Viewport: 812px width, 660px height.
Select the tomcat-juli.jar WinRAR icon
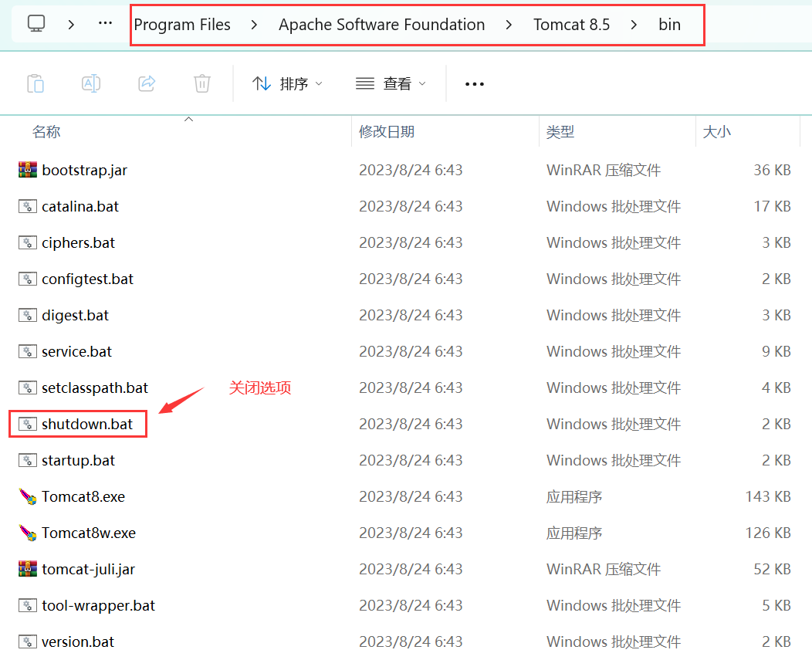[28, 569]
